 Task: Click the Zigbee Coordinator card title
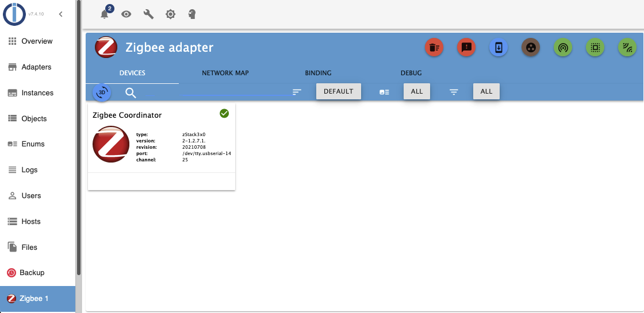[127, 115]
